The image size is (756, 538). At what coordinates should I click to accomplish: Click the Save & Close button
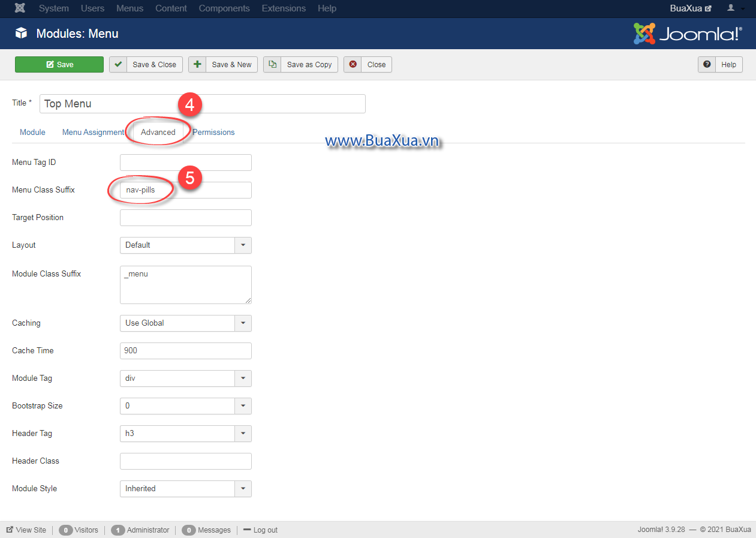[x=146, y=64]
